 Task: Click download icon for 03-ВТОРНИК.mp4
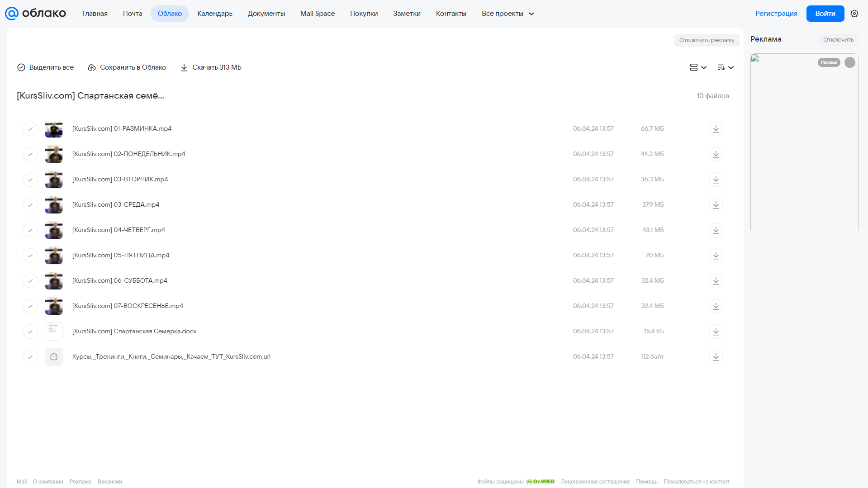[x=716, y=180]
